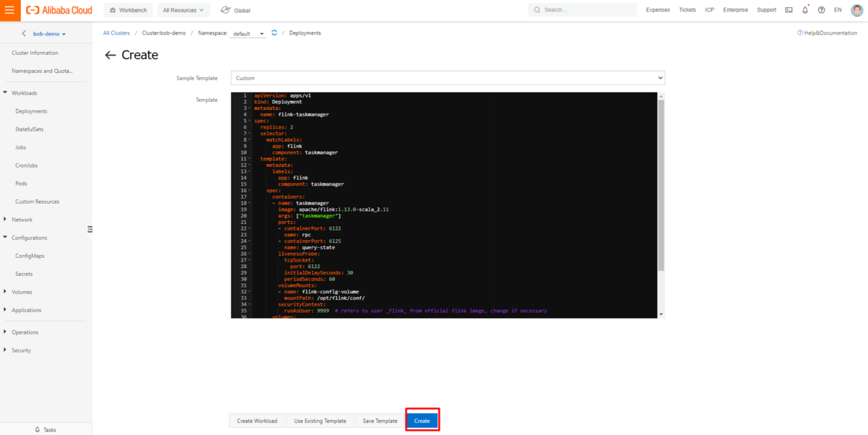Open the Expenses menu
Viewport: 868px width, 435px height.
click(x=658, y=10)
